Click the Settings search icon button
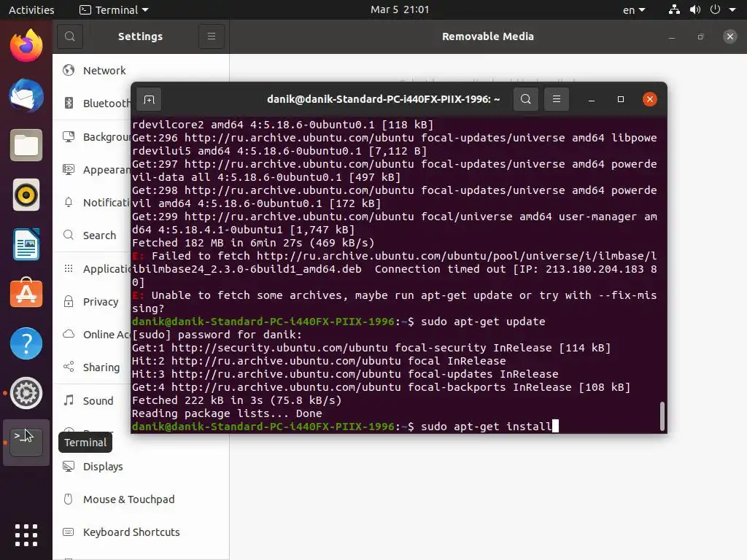 point(70,36)
